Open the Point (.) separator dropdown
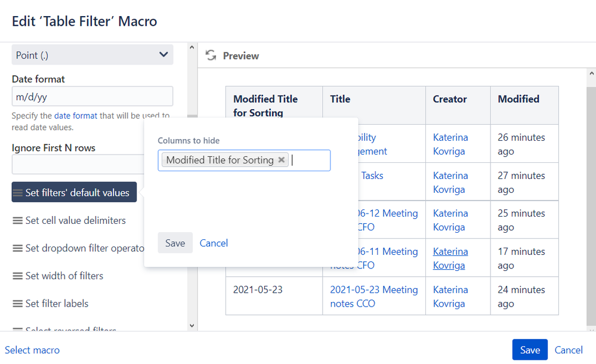This screenshot has width=596, height=364. [x=92, y=55]
